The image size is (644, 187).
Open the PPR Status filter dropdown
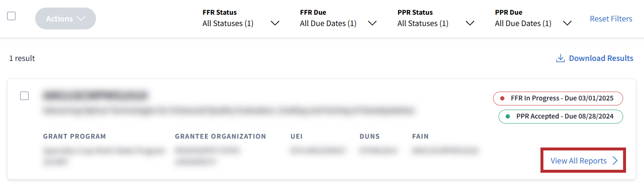click(436, 19)
